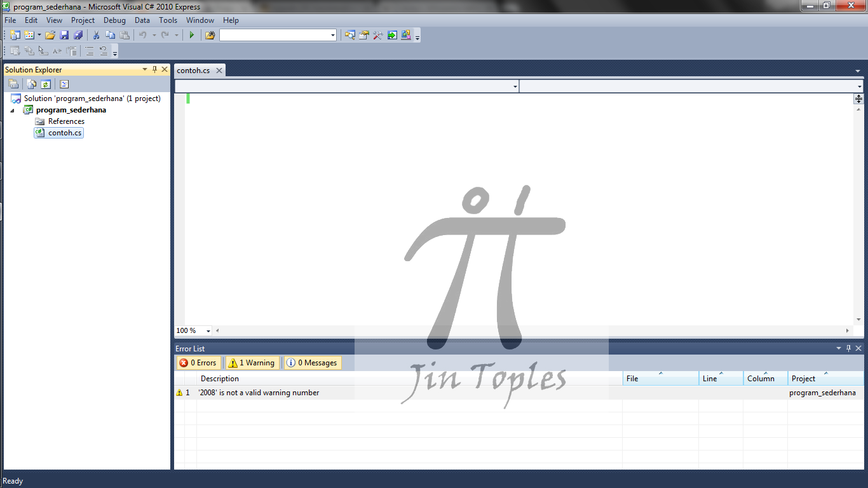Close the contoh.cs tab
Screen dimensions: 868x488
(219, 71)
